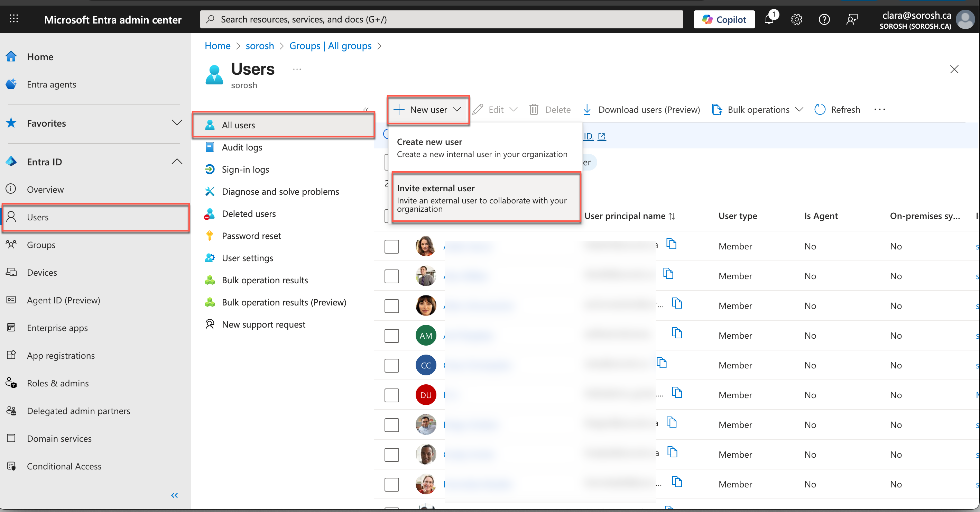The image size is (980, 512).
Task: Collapse the Entra ID section
Action: 176,162
